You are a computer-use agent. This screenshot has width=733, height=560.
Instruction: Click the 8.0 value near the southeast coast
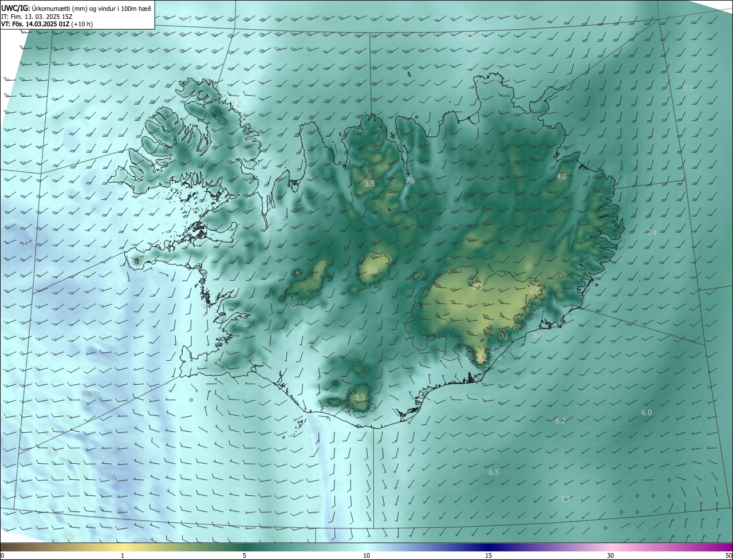click(538, 336)
